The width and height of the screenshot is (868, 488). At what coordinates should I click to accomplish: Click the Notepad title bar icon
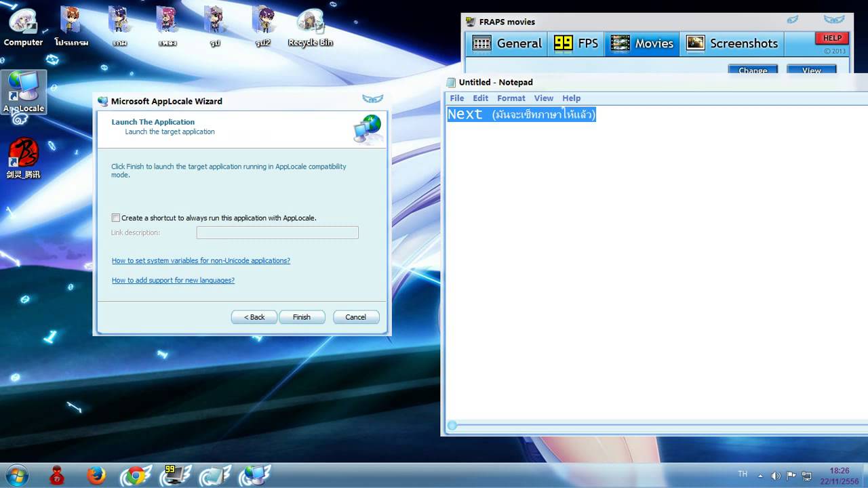[x=451, y=82]
